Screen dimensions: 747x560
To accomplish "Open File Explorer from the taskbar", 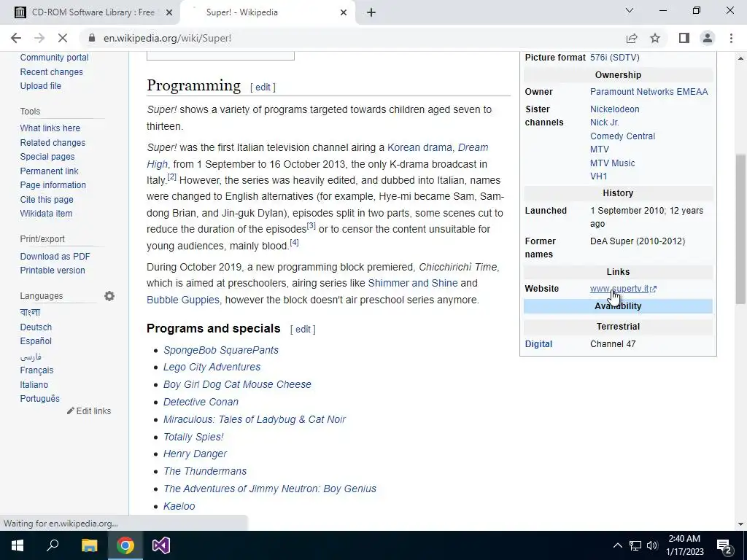I will click(x=89, y=545).
